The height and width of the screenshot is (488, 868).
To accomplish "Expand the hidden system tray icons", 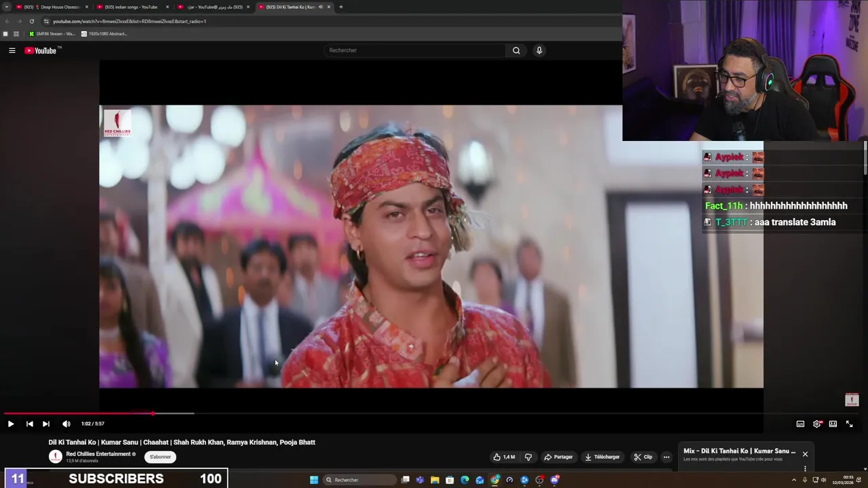I will pos(794,480).
